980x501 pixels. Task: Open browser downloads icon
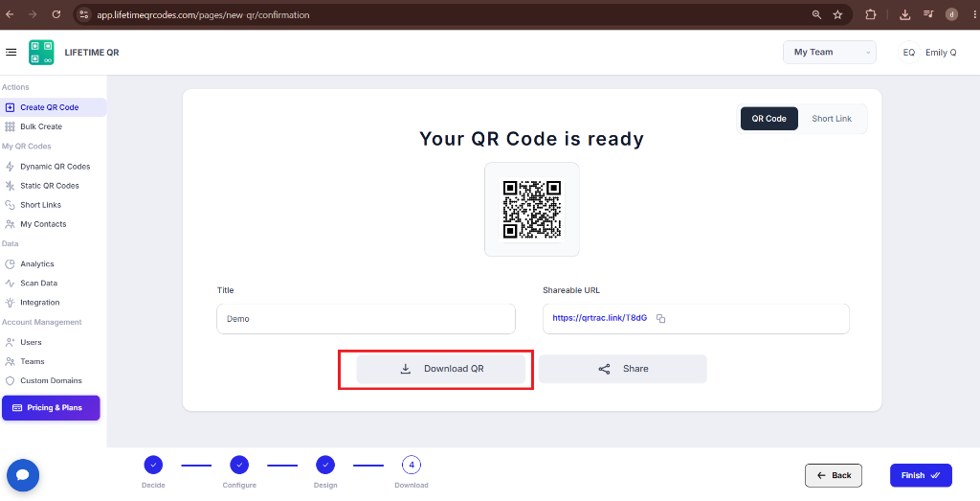tap(904, 14)
